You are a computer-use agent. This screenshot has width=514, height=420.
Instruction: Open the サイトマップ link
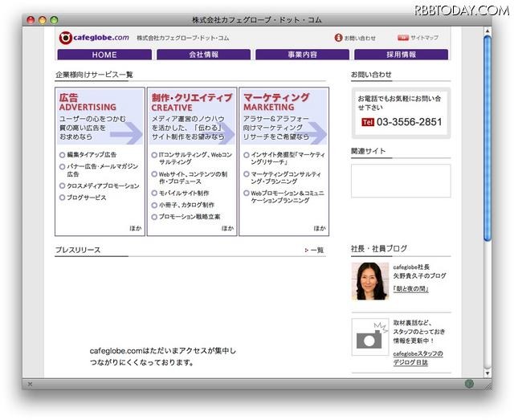tap(424, 38)
